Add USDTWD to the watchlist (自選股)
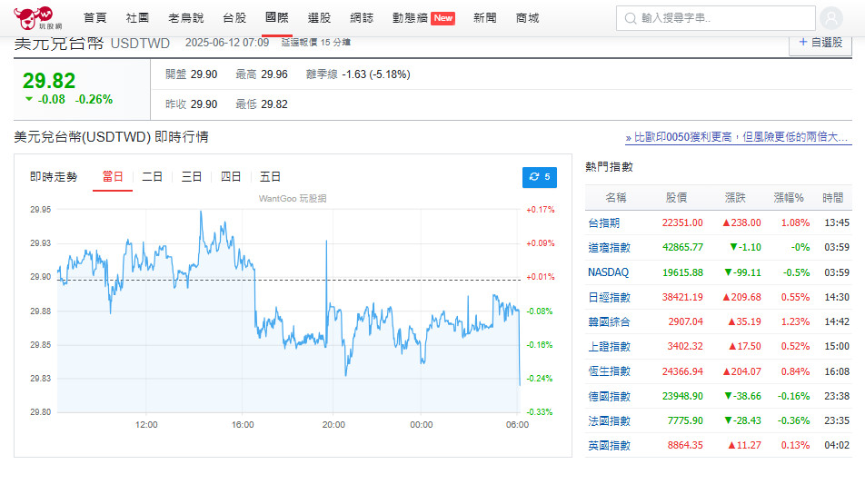The height and width of the screenshot is (504, 865). [820, 43]
